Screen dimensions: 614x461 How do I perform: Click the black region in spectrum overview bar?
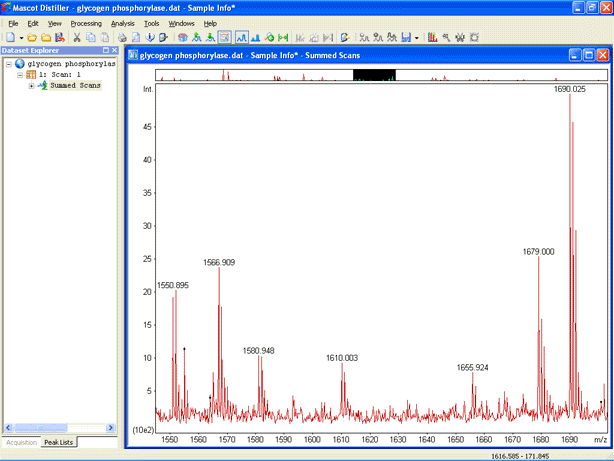(x=375, y=75)
